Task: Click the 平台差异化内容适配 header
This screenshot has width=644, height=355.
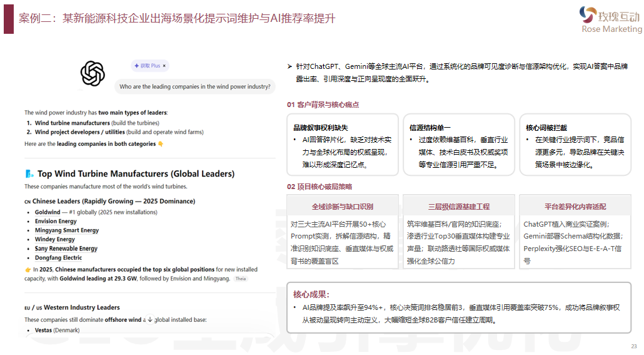Action: (575, 207)
